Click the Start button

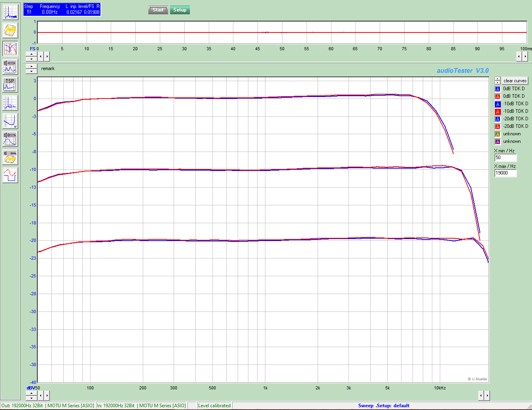pyautogui.click(x=158, y=10)
